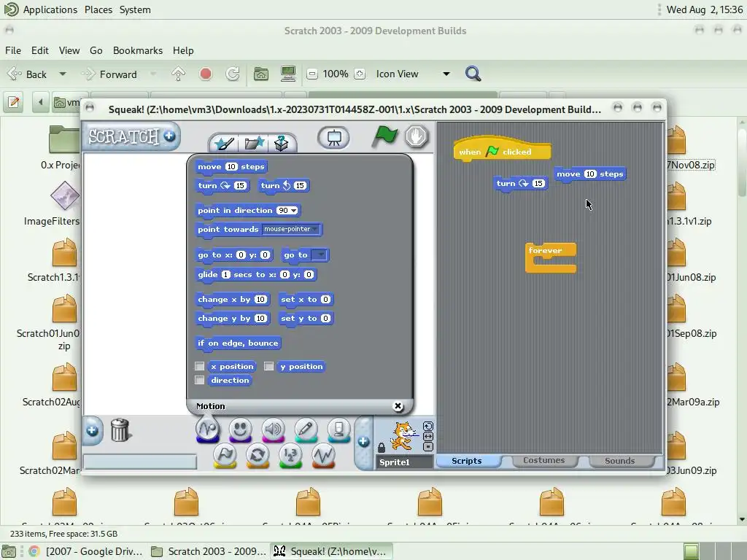Screen dimensions: 747x560
Task: Click 'when flag clicked' hat block in scripts
Action: [503, 150]
